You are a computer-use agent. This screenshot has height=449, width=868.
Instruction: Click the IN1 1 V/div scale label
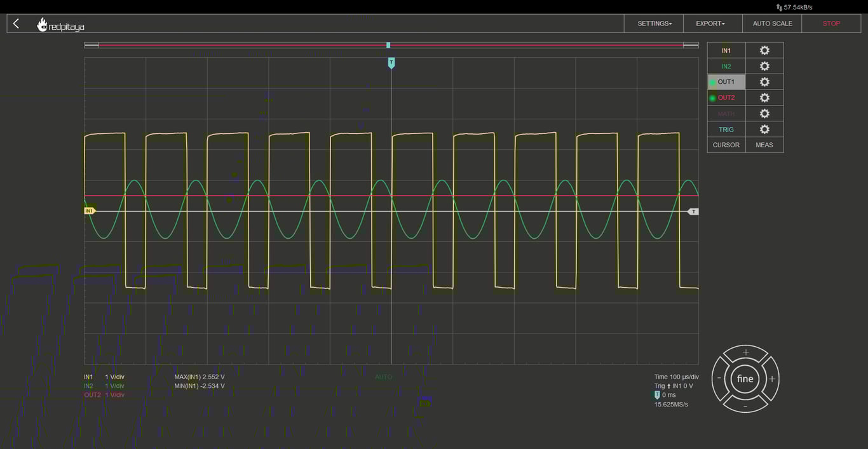tap(104, 377)
